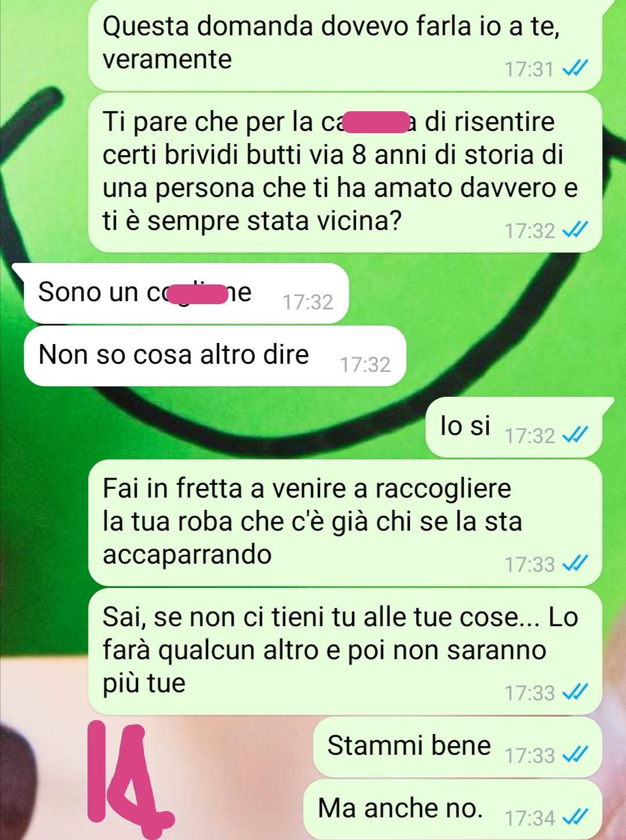Screen dimensions: 626x840
Task: Tap the 'Ma anche no.' message
Action: (453, 809)
